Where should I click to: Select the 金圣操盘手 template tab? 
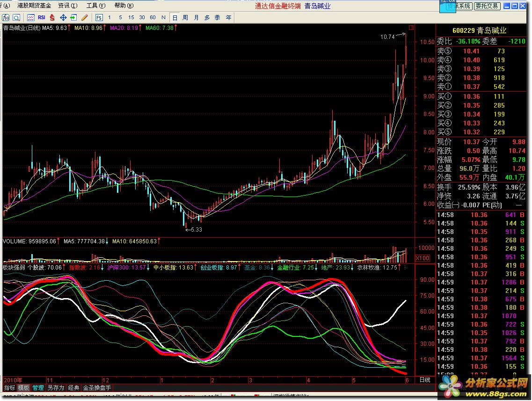[97, 388]
